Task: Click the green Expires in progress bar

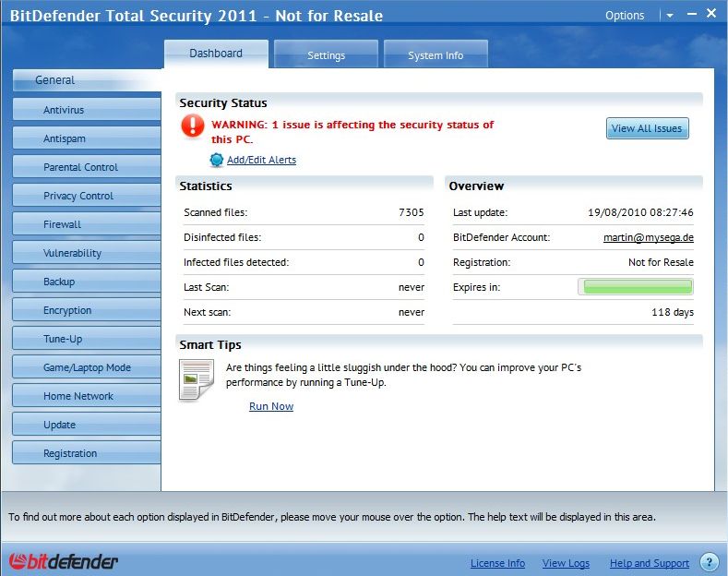Action: pos(636,286)
